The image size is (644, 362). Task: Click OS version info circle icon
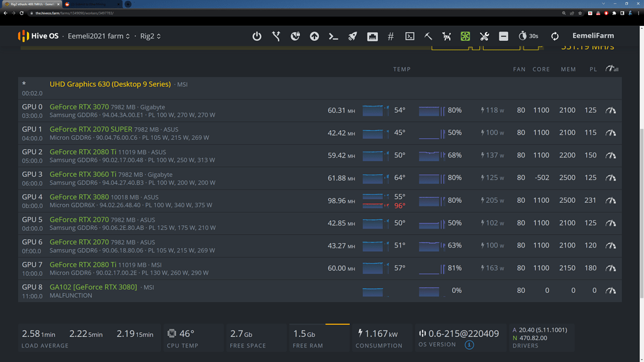[x=469, y=345]
